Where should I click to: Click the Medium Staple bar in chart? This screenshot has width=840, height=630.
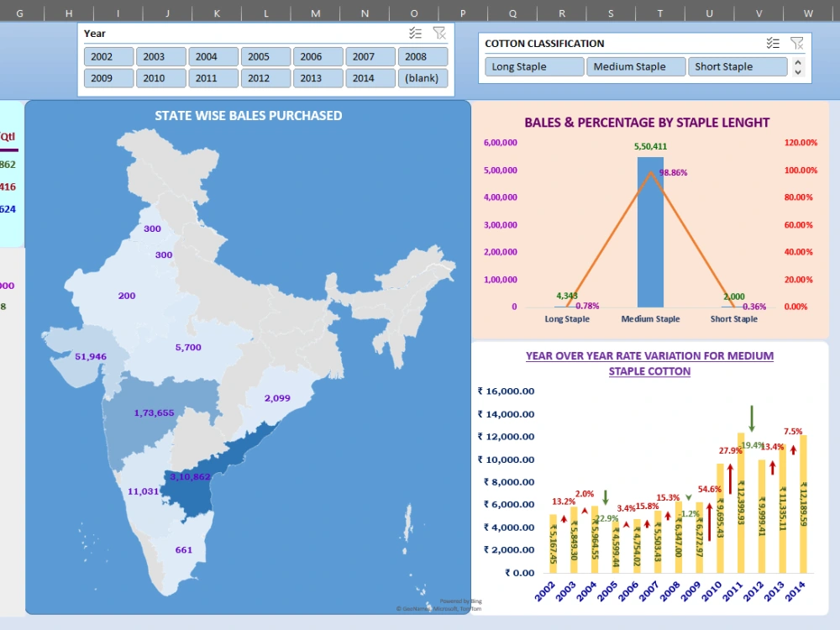pos(650,232)
